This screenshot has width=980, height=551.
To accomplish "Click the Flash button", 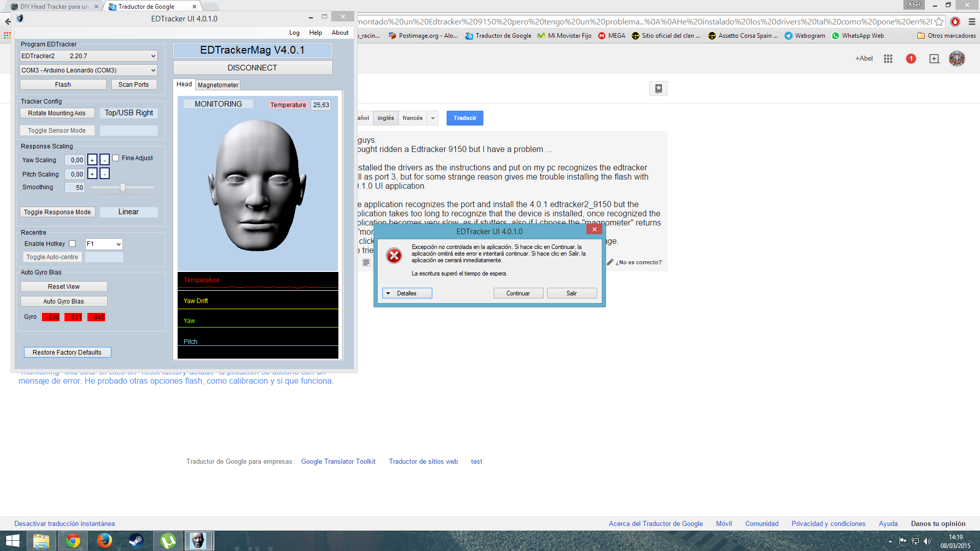I will (63, 85).
